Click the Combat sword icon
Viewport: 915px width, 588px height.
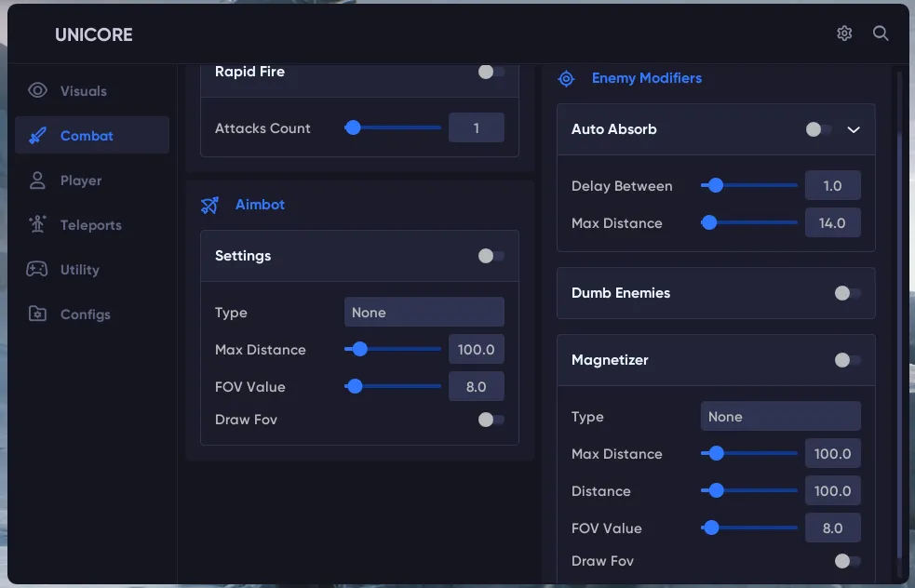(37, 136)
